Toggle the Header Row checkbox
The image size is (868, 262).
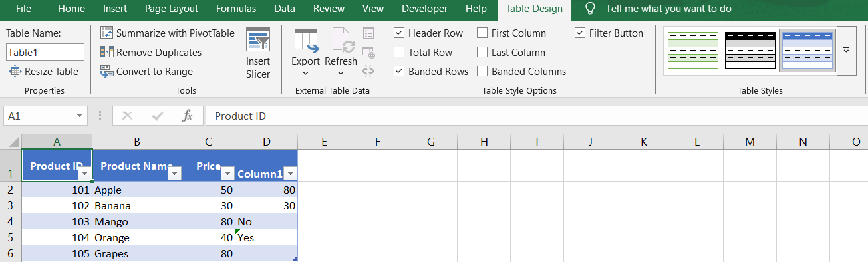pyautogui.click(x=399, y=33)
